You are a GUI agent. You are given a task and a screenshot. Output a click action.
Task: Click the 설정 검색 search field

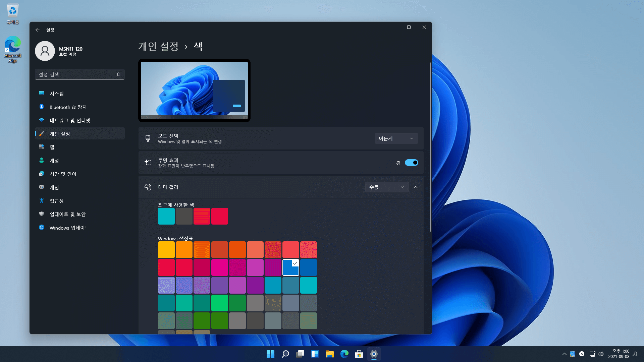[80, 74]
